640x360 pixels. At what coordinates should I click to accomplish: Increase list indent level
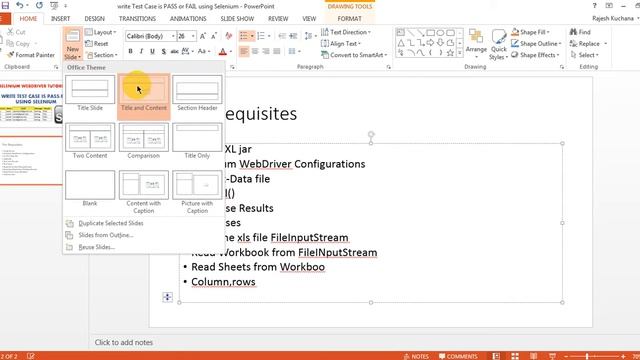coord(293,36)
